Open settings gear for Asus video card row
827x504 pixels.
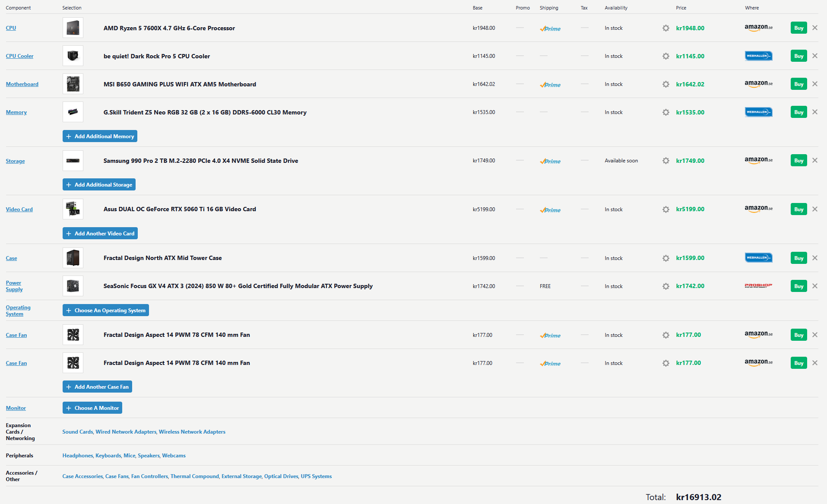pyautogui.click(x=665, y=209)
